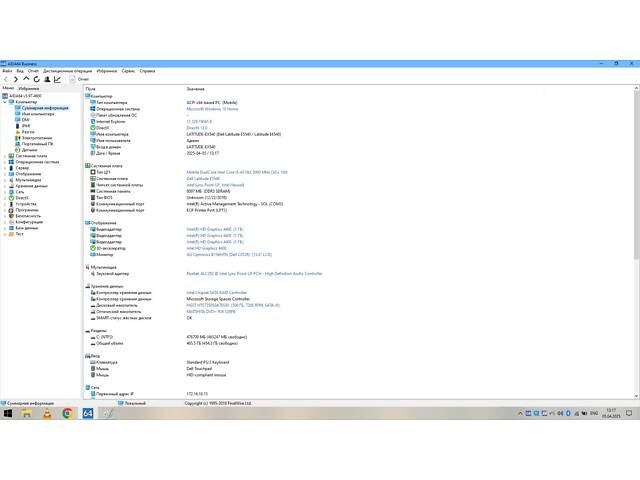Expand the Хранение данных tree node
Screen dimensions: 640x480
point(5,186)
